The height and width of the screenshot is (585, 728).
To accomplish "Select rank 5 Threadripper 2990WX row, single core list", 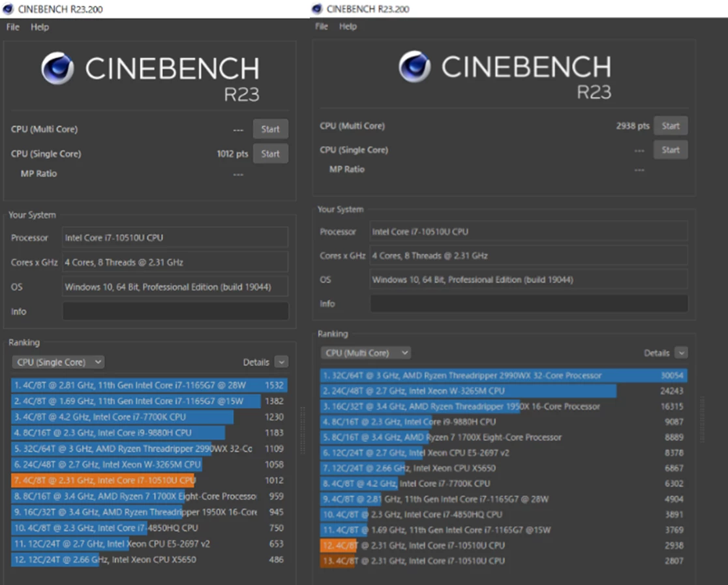I will pos(149,449).
